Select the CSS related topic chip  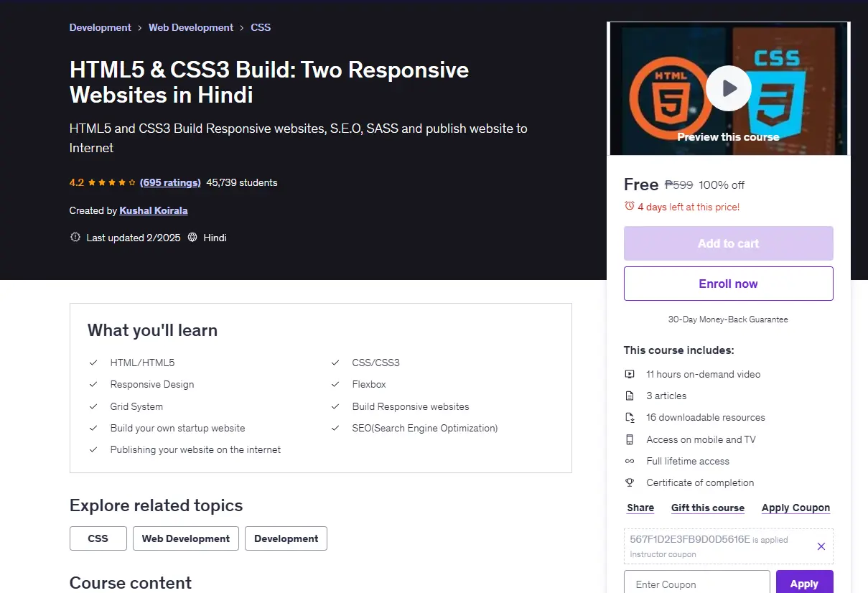98,538
